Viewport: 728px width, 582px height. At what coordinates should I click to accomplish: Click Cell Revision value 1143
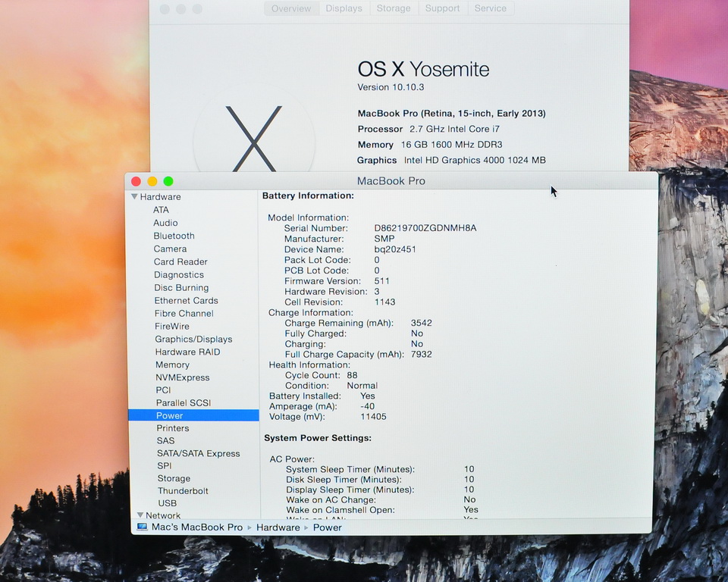click(x=385, y=302)
